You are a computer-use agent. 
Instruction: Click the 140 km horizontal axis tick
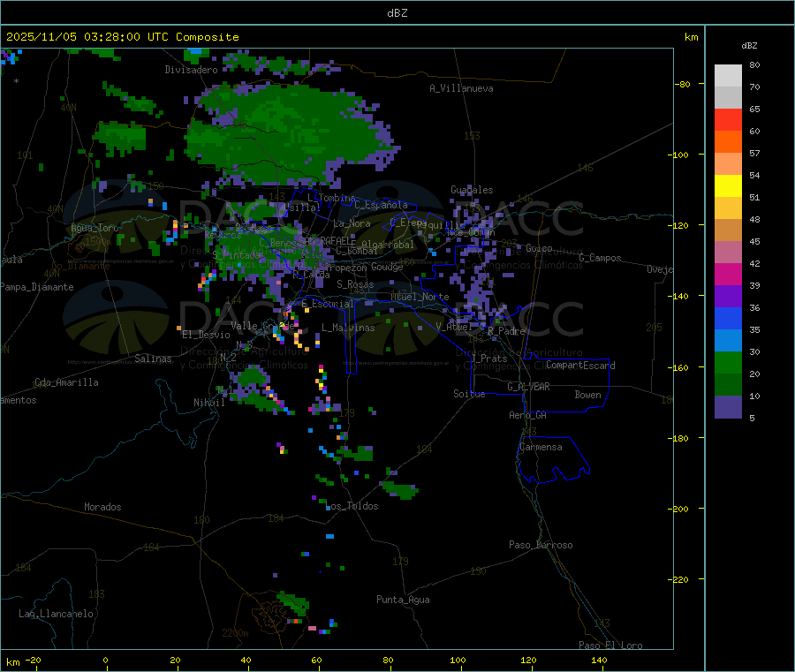(599, 660)
